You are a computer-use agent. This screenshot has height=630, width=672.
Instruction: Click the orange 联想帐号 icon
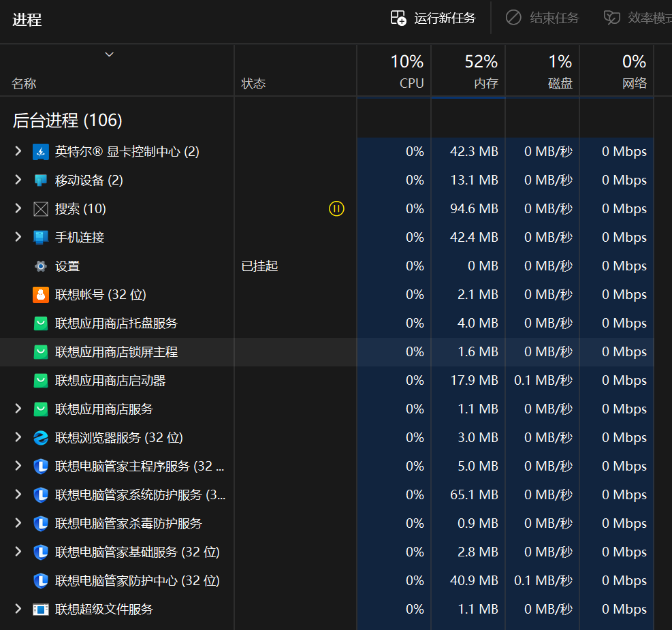click(x=41, y=295)
